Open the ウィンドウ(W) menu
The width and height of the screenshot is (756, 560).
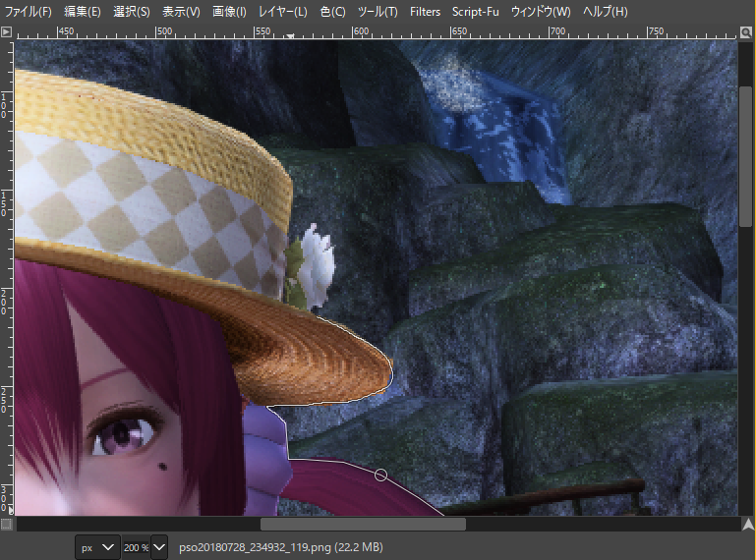point(541,12)
